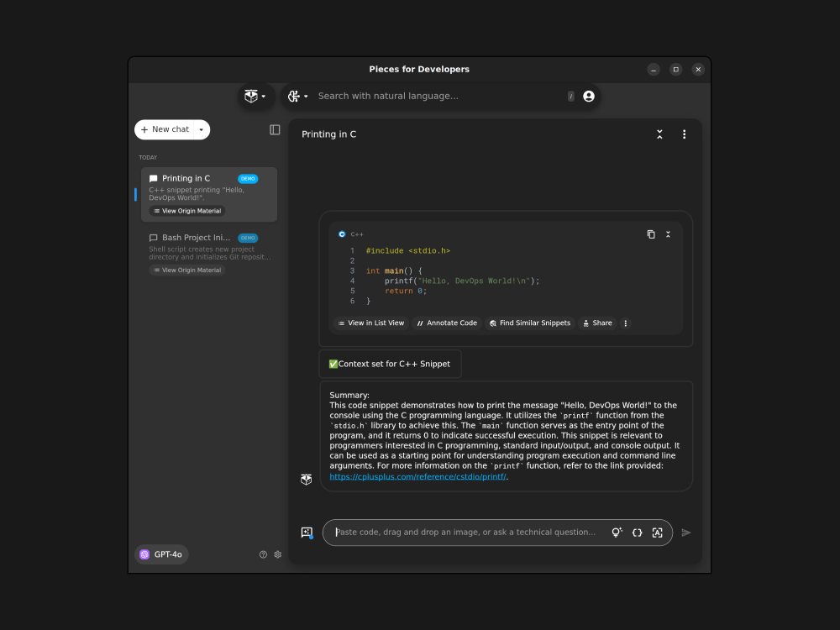This screenshot has height=630, width=840.
Task: Toggle the sidebar panel with the collapse icon
Action: (x=274, y=129)
